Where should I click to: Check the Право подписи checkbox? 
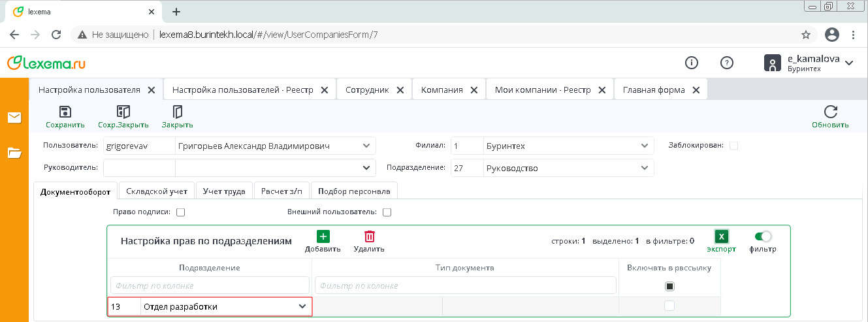click(x=181, y=212)
